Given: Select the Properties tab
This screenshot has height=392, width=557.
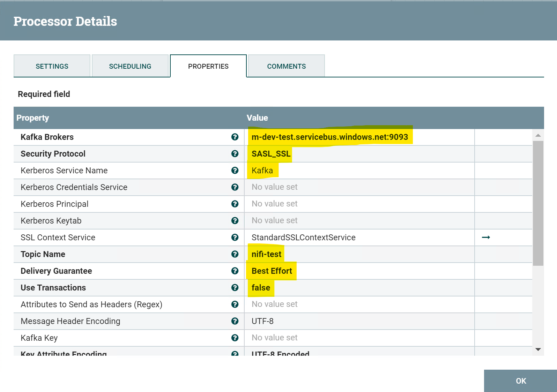Looking at the screenshot, I should coord(208,66).
